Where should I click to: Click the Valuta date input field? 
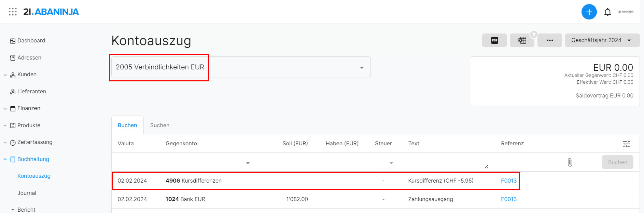coord(135,163)
